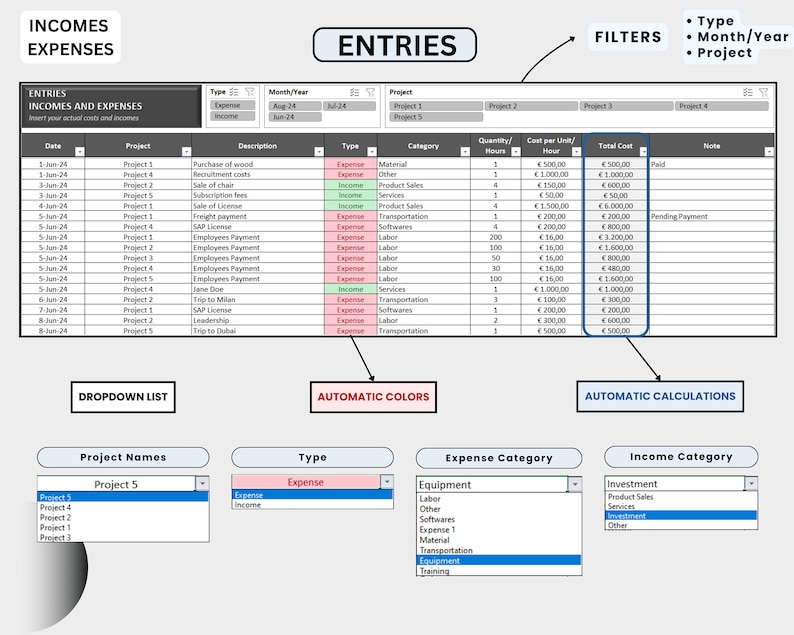Select 'Freight payment' description cell
This screenshot has width=794, height=635.
point(258,216)
